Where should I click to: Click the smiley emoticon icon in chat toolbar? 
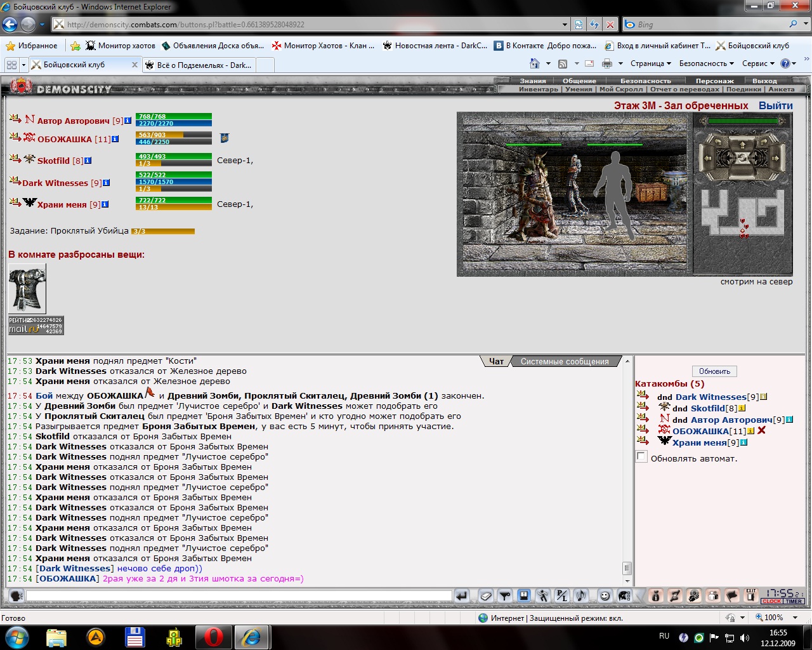click(x=605, y=595)
